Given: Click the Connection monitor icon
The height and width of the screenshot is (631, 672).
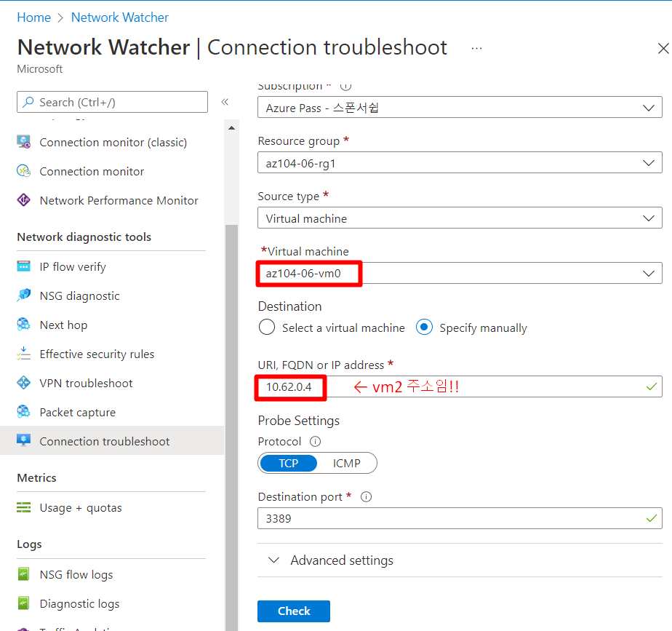Looking at the screenshot, I should (23, 171).
